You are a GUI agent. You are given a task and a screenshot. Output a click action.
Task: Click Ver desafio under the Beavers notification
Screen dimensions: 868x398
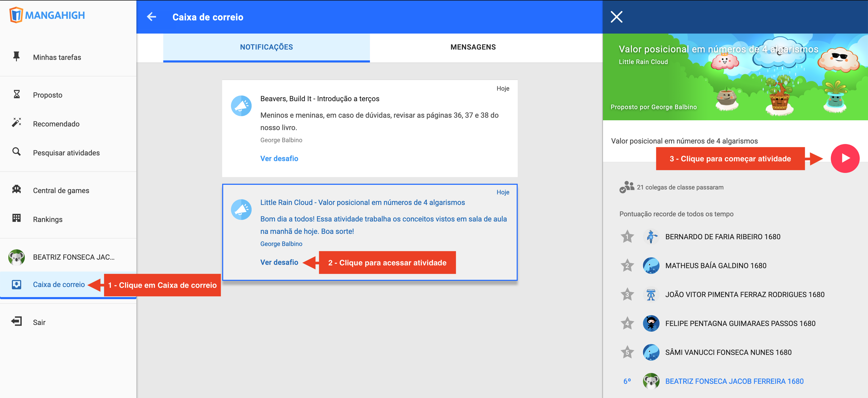click(279, 158)
